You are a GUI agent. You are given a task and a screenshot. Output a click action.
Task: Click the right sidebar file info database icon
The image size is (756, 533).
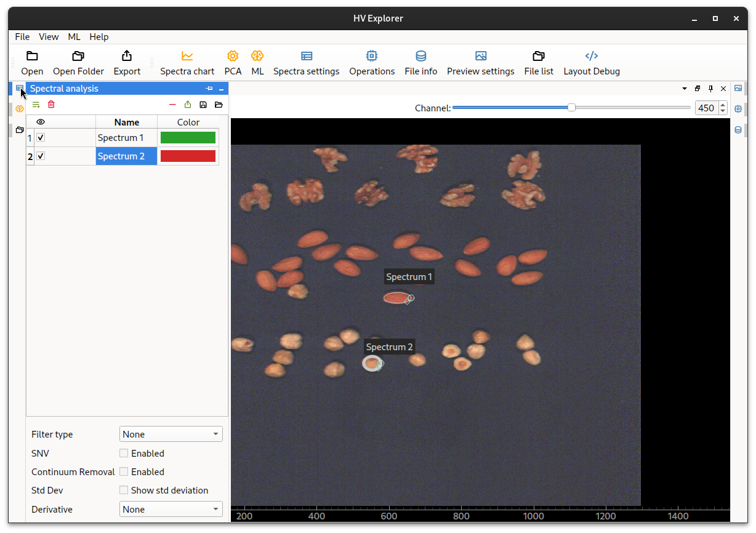coord(738,130)
